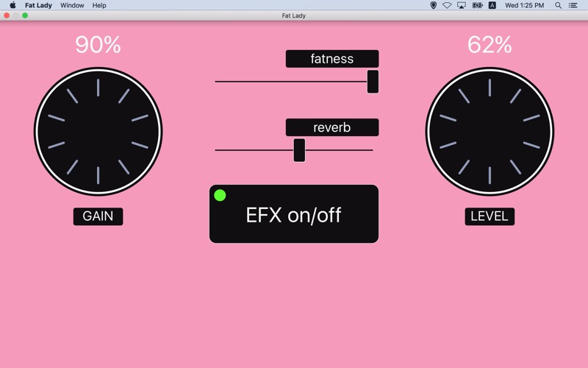This screenshot has height=368, width=588.
Task: Close the Fat Lady window
Action: click(7, 15)
